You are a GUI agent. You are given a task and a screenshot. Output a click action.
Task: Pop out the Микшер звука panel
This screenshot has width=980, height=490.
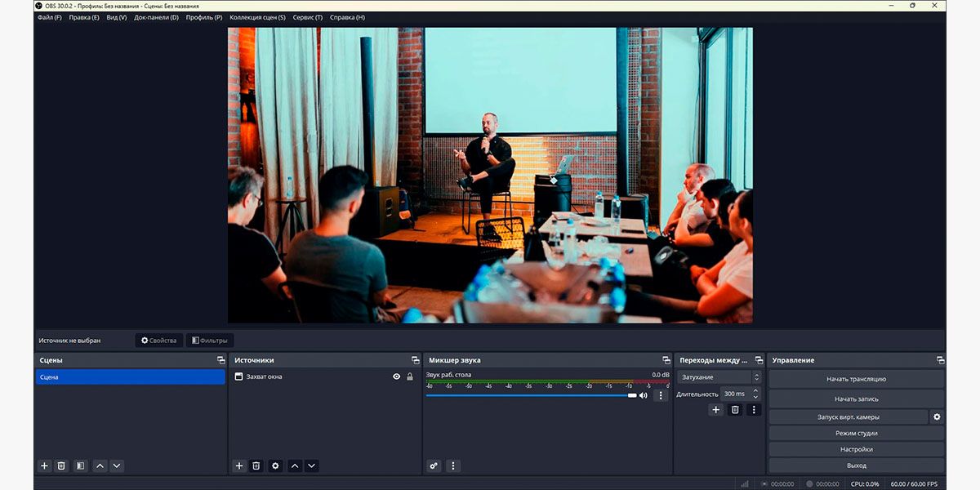(x=666, y=359)
